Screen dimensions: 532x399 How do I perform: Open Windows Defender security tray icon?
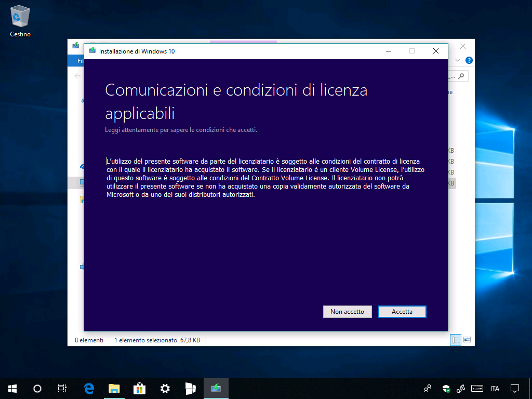[x=446, y=389]
